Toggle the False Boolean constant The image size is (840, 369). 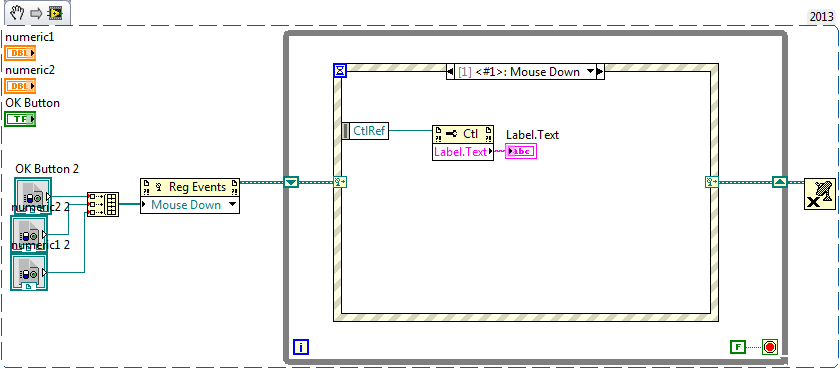pos(738,347)
